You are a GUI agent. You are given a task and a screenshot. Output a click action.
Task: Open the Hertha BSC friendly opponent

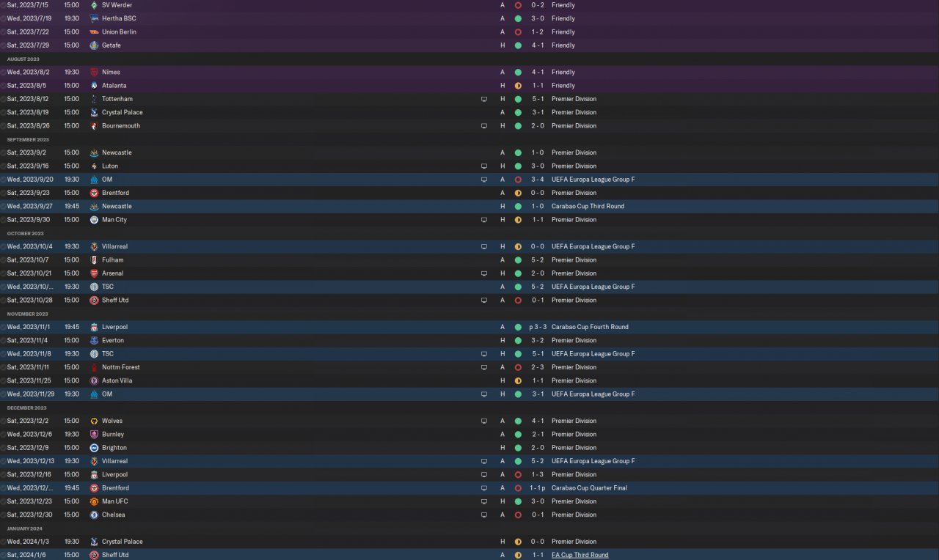[x=119, y=18]
